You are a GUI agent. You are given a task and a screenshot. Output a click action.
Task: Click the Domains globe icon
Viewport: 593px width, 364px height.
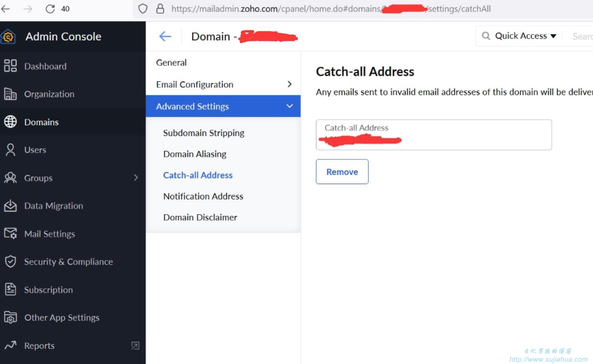(x=10, y=122)
